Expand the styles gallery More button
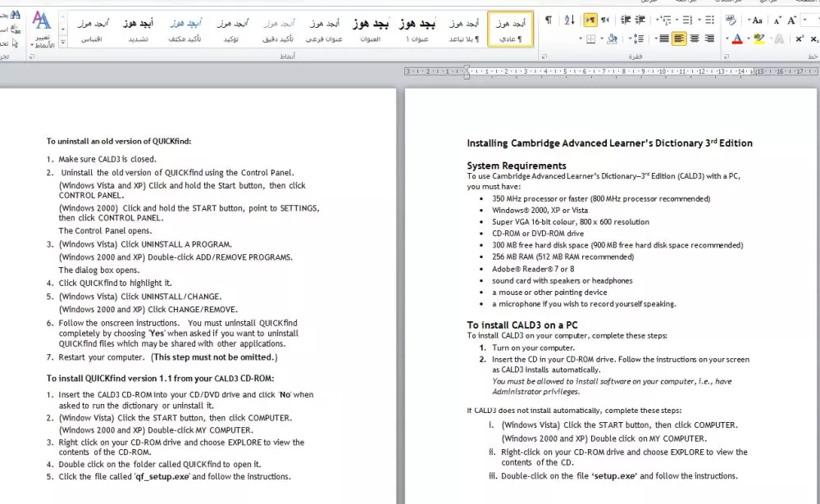Image resolution: width=820 pixels, height=504 pixels. click(x=63, y=43)
